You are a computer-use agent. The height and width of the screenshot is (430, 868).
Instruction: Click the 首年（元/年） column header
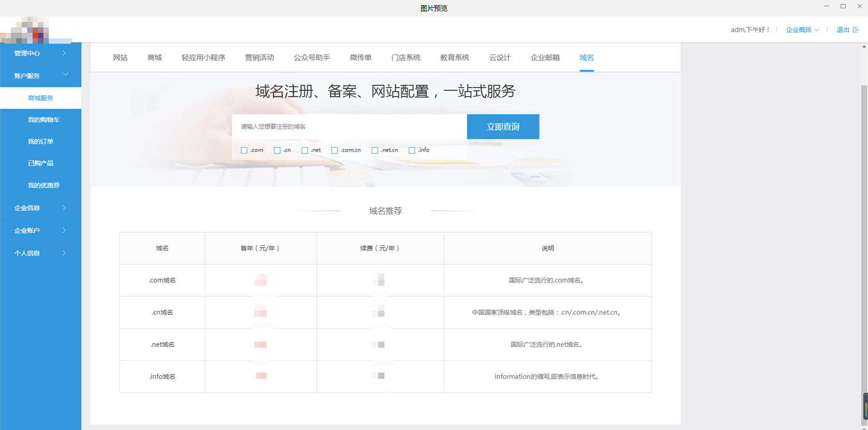(260, 248)
